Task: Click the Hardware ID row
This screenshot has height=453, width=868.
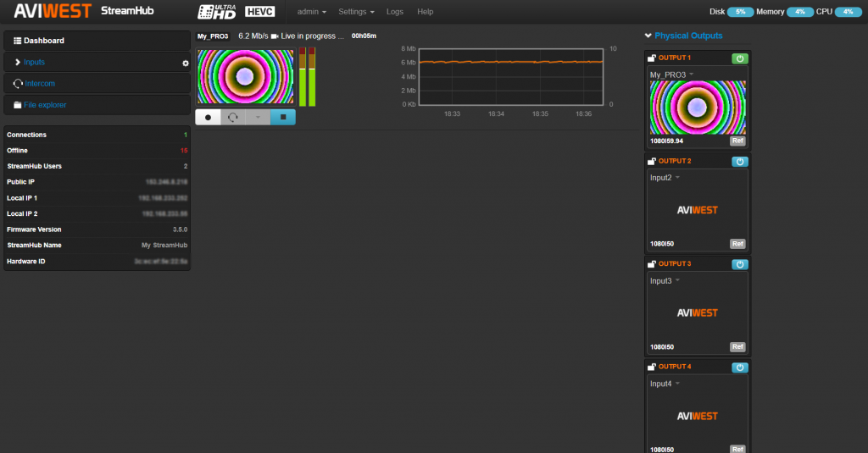Action: pyautogui.click(x=97, y=261)
